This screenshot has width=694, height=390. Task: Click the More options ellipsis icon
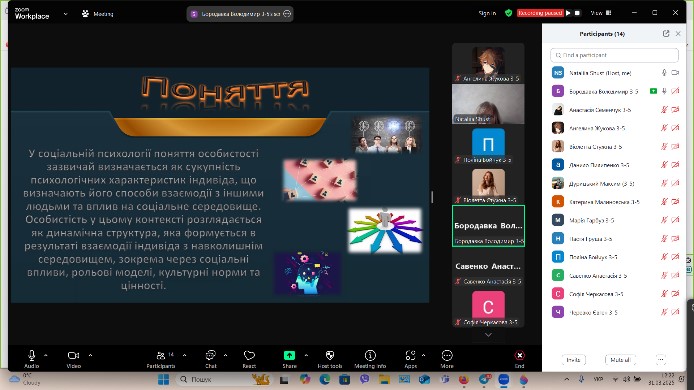coord(447,355)
